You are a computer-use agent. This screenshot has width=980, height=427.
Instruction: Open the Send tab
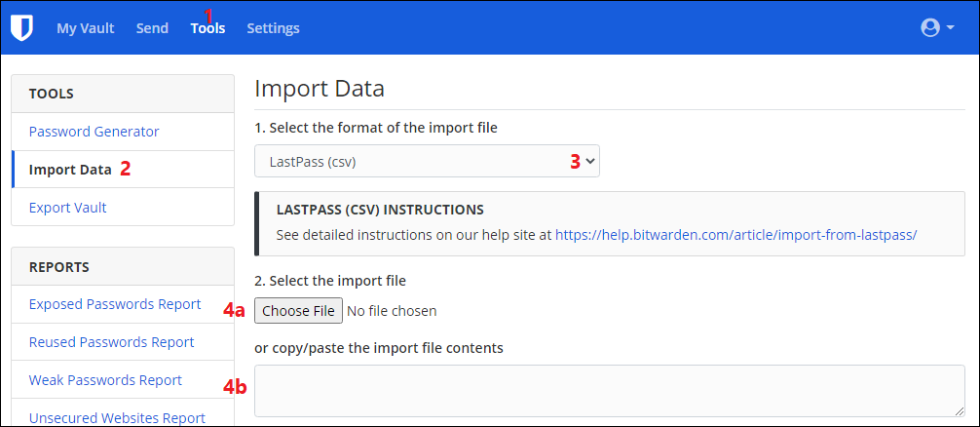(152, 28)
